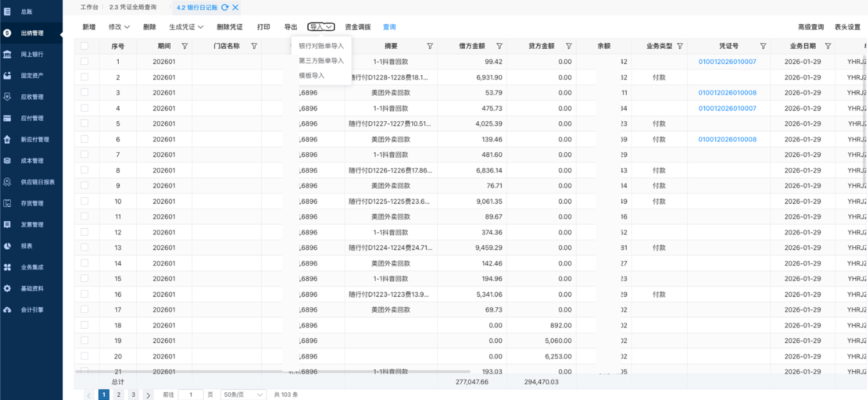Click filter icon in 借方金额 column header
The width and height of the screenshot is (868, 400).
click(499, 46)
